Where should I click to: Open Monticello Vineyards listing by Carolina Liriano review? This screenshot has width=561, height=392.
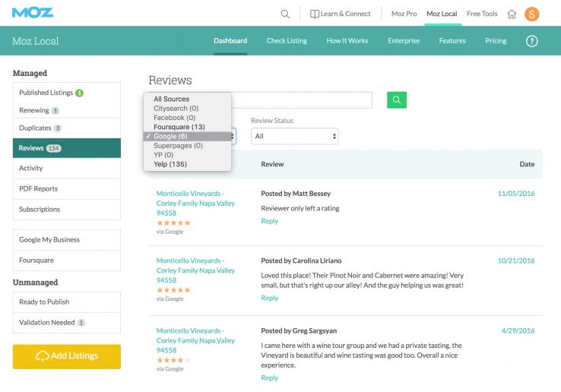(195, 270)
